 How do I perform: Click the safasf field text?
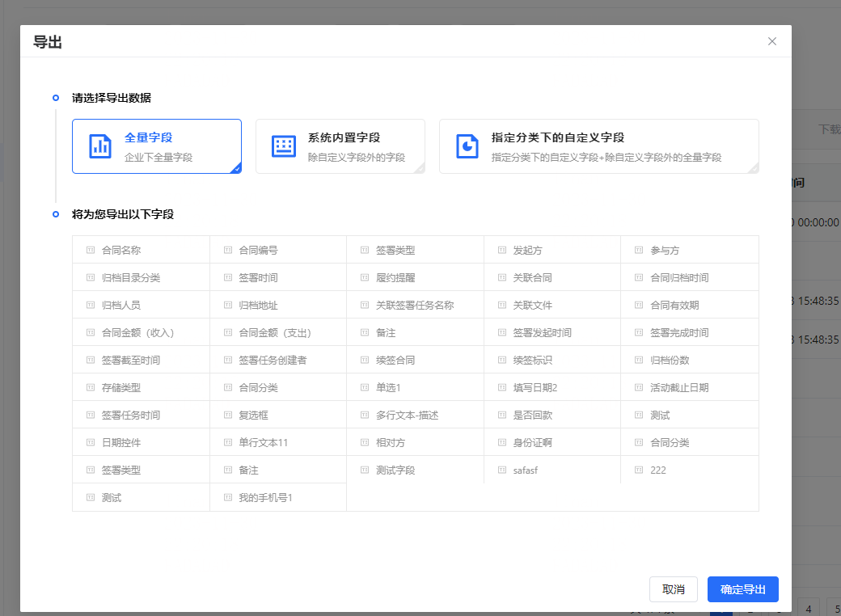pyautogui.click(x=525, y=470)
